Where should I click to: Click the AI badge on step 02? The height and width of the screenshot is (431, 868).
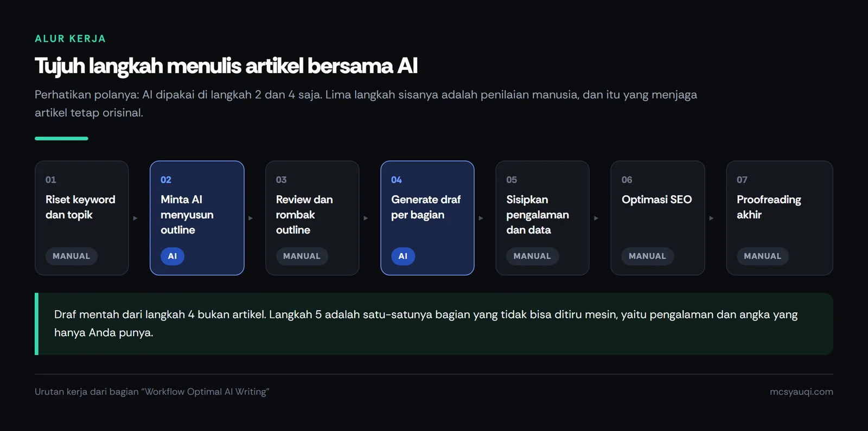click(173, 256)
